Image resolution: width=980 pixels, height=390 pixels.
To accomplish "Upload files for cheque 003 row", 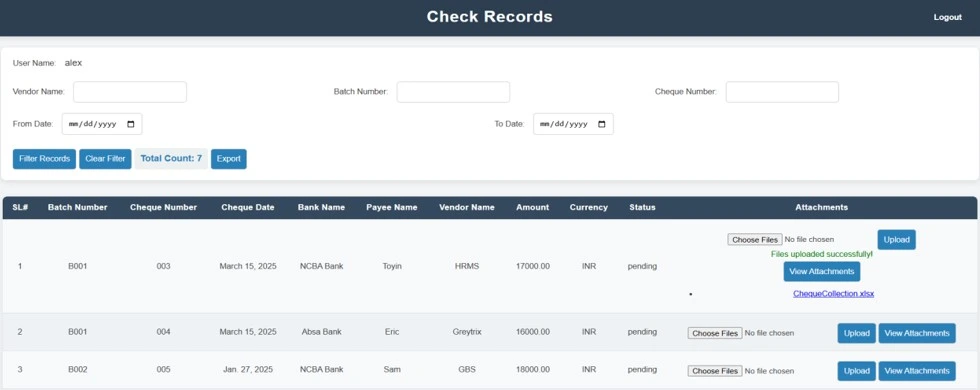I will [x=896, y=240].
